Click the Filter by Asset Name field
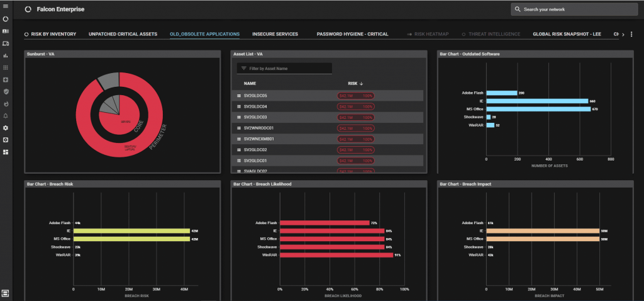The height and width of the screenshot is (301, 644). point(284,68)
